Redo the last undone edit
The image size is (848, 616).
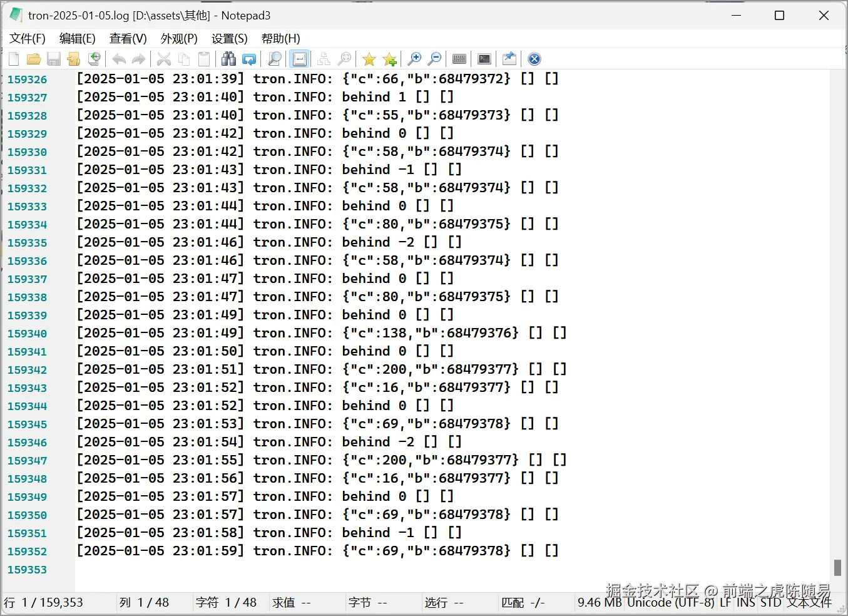[x=139, y=59]
